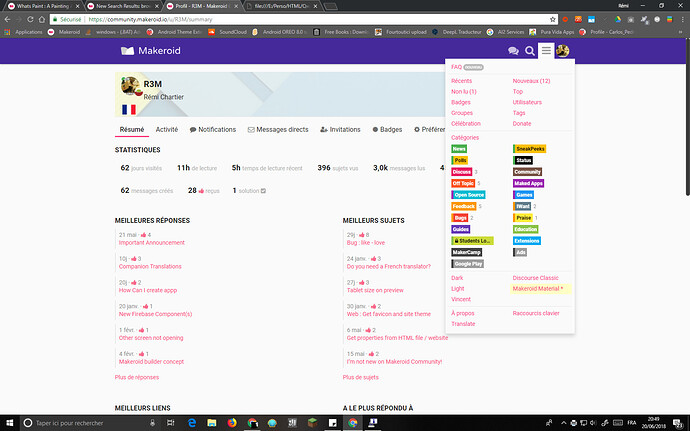Click the Windows Start button
The width and height of the screenshot is (690, 431).
[x=9, y=423]
